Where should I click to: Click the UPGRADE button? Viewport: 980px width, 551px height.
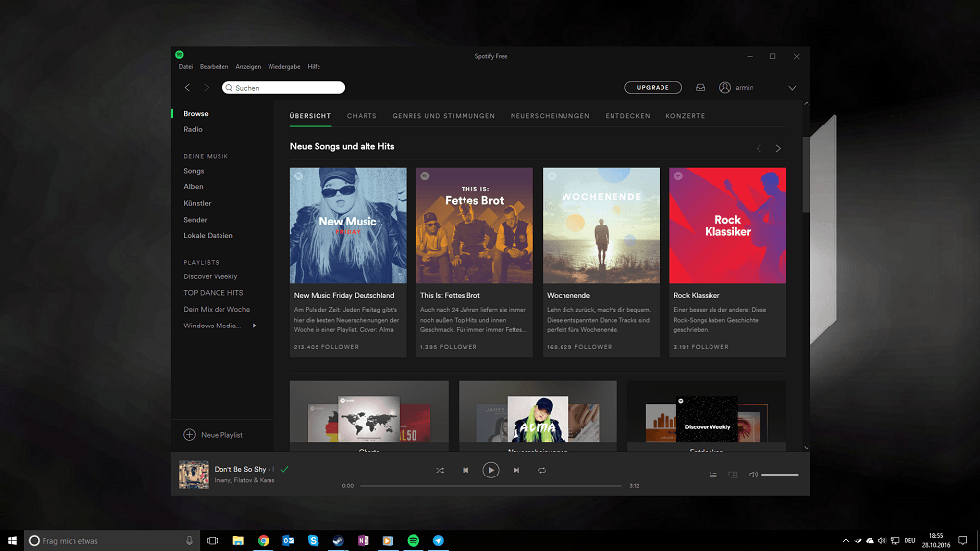[x=653, y=88]
